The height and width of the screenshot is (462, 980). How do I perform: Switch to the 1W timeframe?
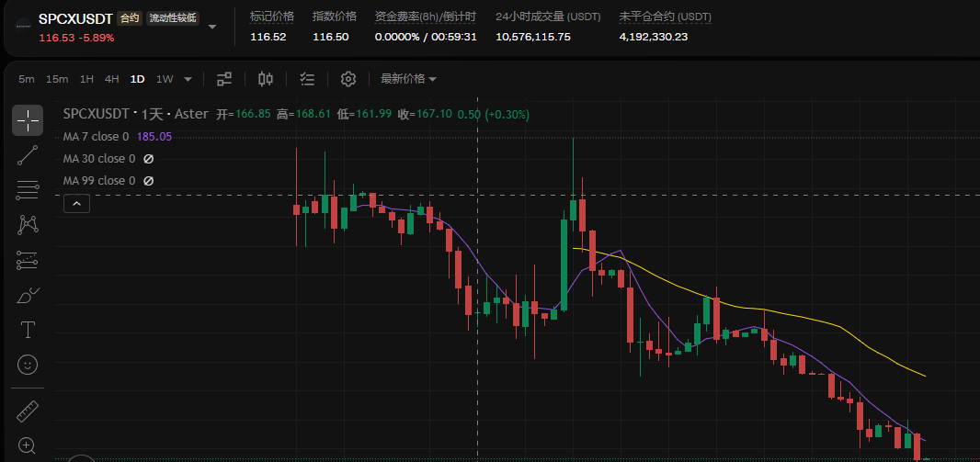pos(165,79)
